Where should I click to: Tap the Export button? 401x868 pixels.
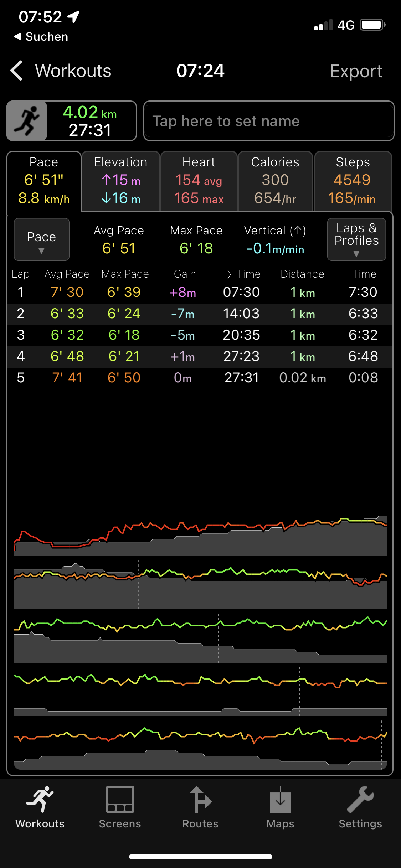(356, 71)
